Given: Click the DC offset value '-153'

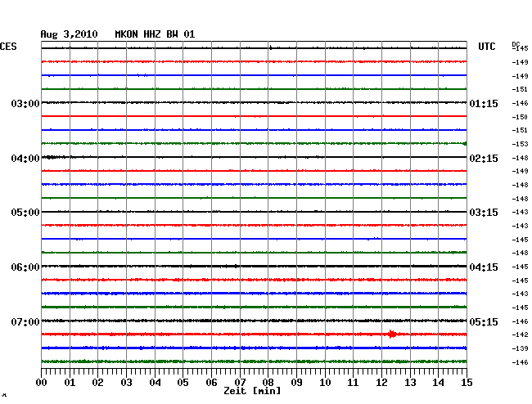Looking at the screenshot, I should pos(520,144).
